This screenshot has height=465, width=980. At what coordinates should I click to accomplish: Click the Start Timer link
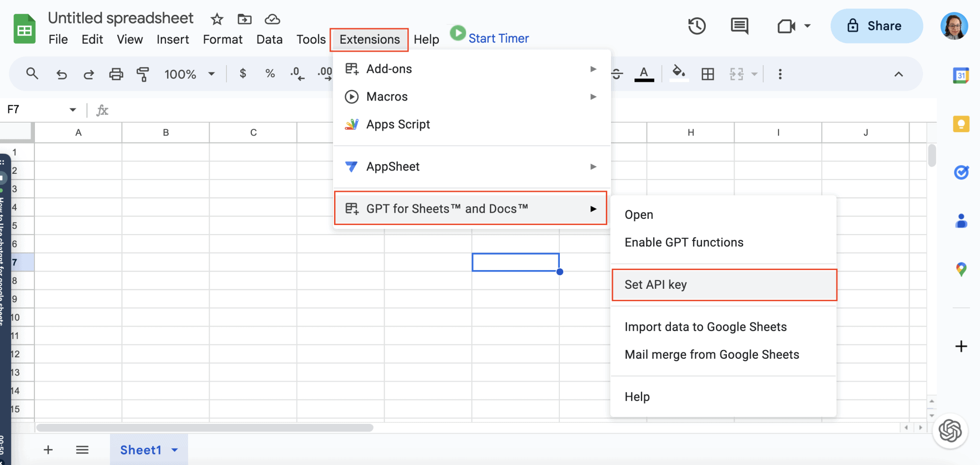pyautogui.click(x=498, y=38)
